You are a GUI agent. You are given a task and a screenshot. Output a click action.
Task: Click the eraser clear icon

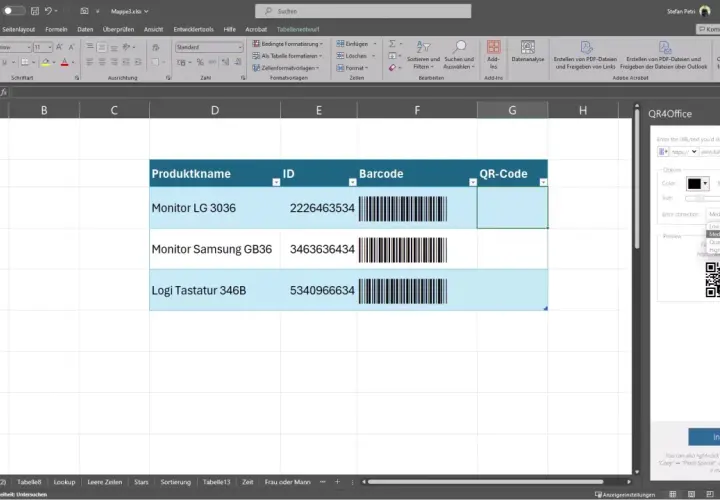[392, 68]
